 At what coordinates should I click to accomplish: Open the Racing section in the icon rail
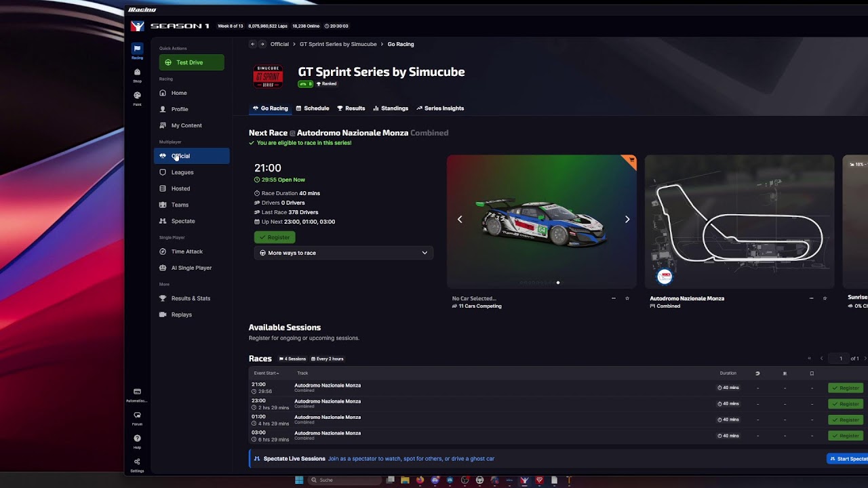point(137,52)
